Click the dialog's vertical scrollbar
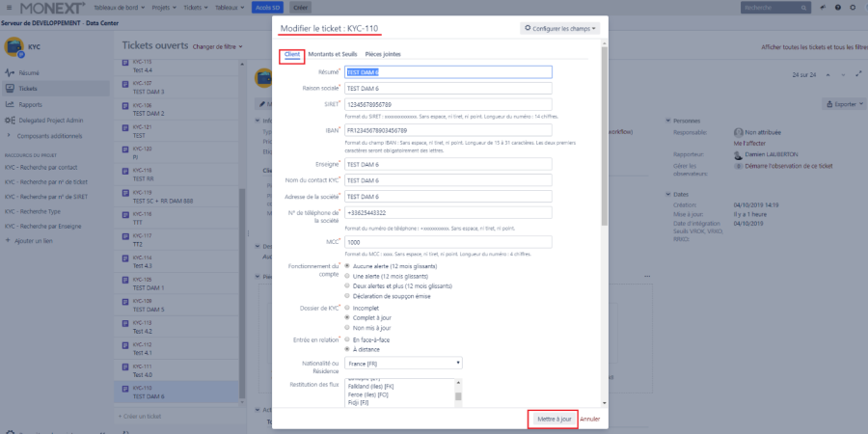The image size is (868, 434). click(604, 145)
